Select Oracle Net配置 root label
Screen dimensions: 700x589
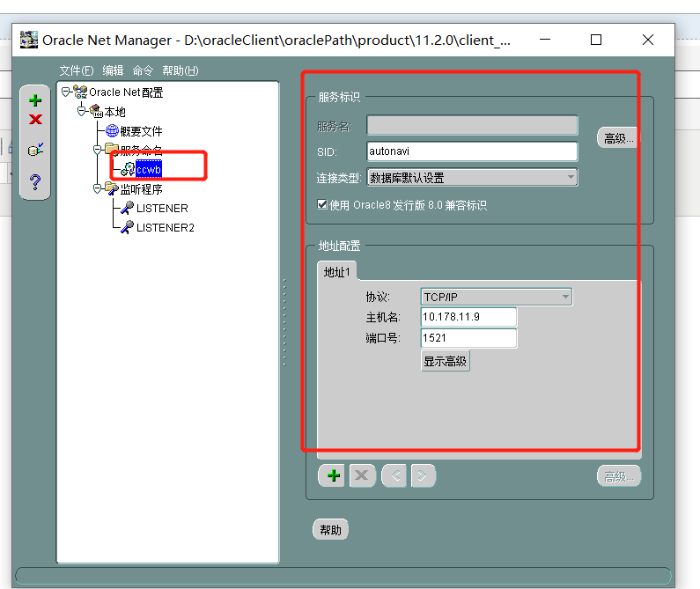pos(126,92)
